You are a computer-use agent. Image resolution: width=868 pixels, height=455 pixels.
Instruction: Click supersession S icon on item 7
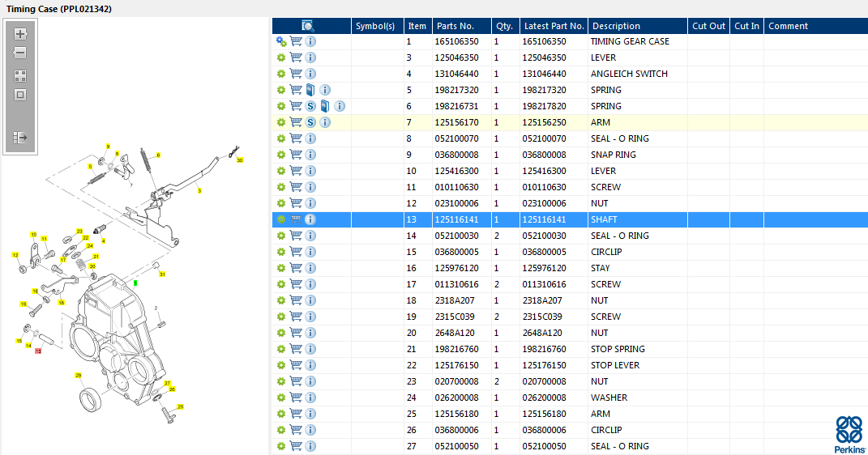click(310, 122)
